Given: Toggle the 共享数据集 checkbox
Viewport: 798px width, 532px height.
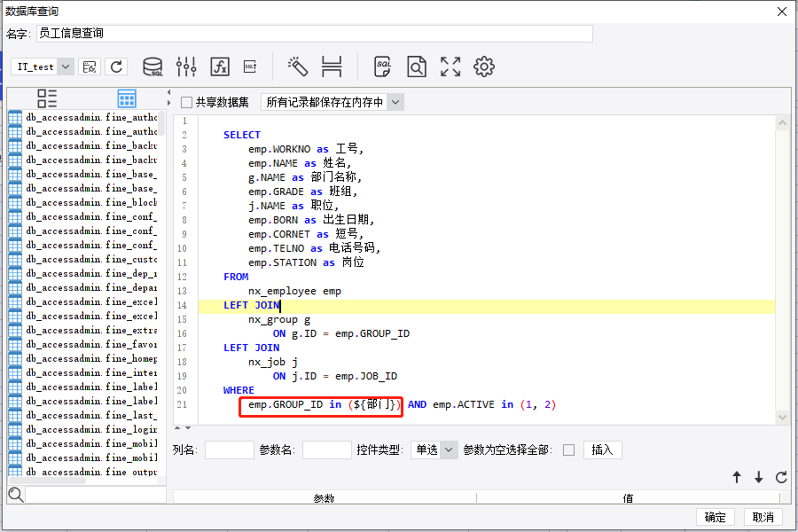Looking at the screenshot, I should [187, 102].
